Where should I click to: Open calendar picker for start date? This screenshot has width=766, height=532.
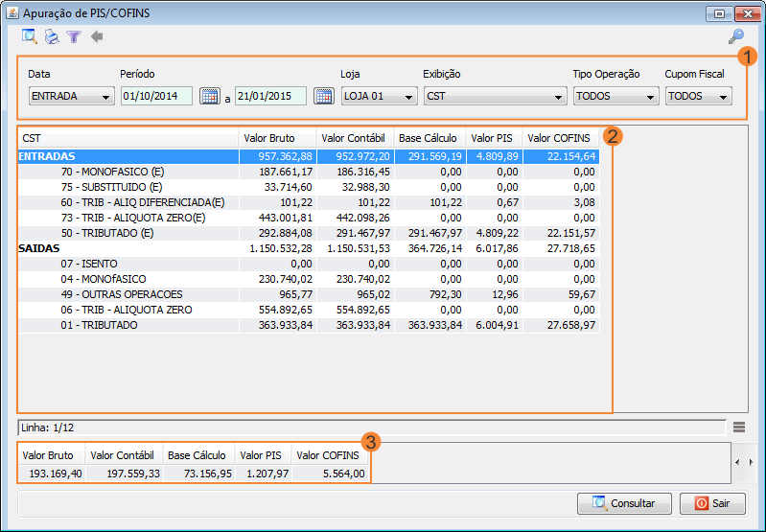click(x=210, y=96)
